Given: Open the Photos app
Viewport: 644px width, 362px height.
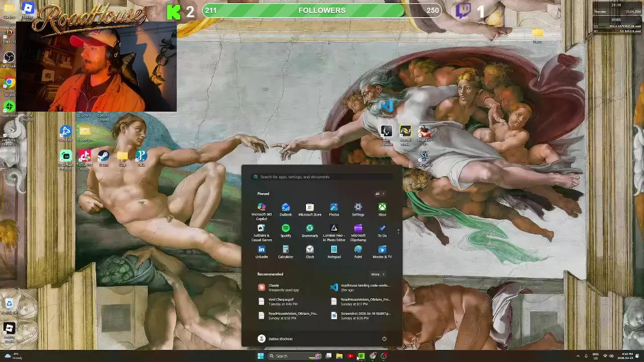Looking at the screenshot, I should click(x=334, y=210).
